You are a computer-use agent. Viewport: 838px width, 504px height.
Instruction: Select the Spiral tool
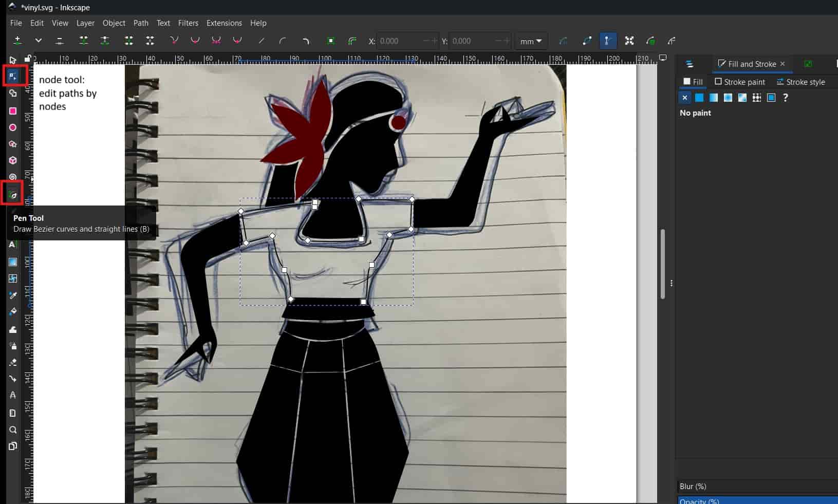click(x=13, y=177)
